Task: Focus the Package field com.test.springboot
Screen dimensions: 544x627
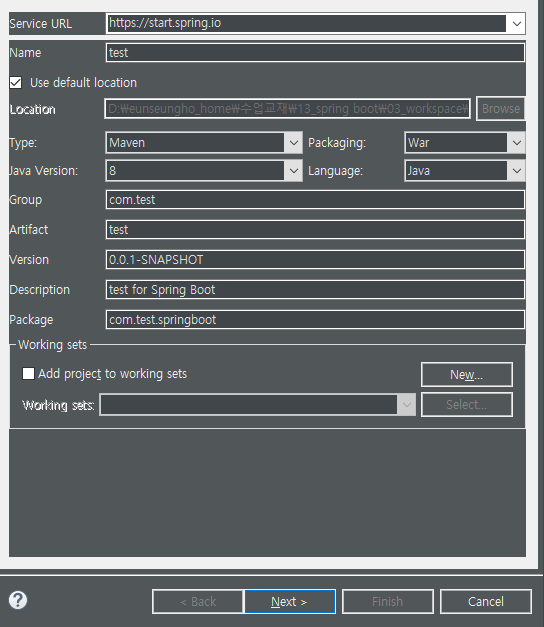Action: pos(315,319)
